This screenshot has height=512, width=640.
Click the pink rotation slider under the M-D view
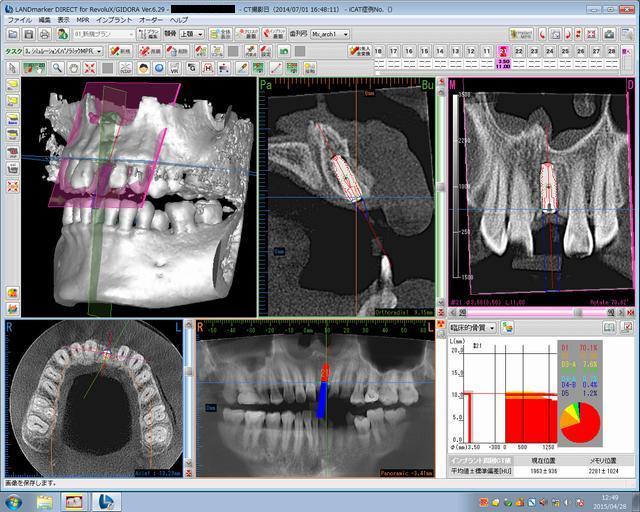pyautogui.click(x=538, y=312)
